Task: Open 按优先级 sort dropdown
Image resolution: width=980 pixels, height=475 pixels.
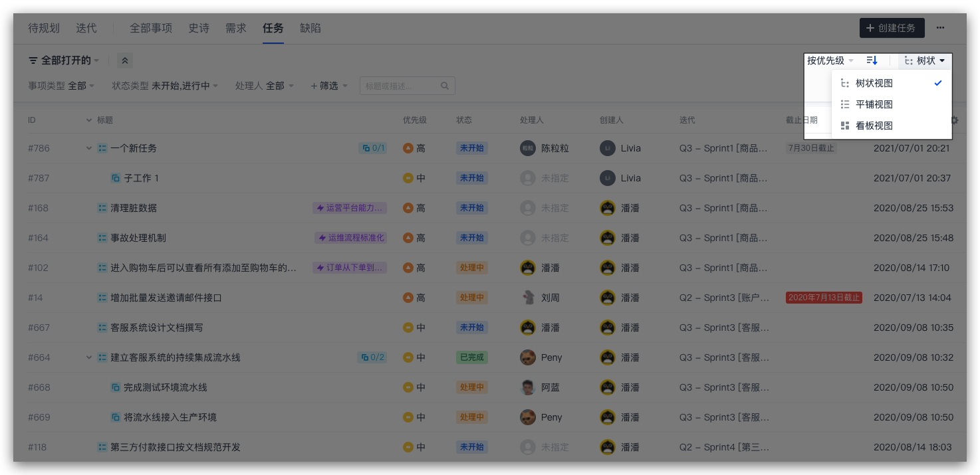Action: (830, 60)
